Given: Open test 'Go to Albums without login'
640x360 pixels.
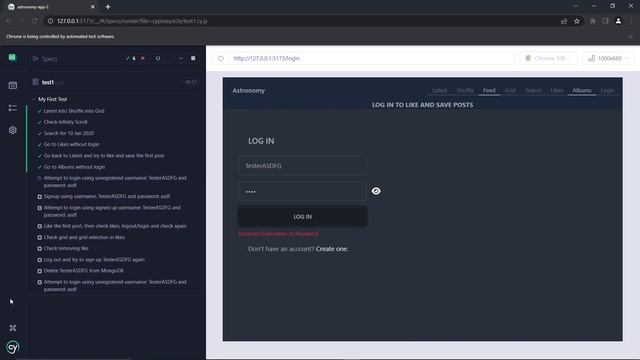Looking at the screenshot, I should point(74,167).
